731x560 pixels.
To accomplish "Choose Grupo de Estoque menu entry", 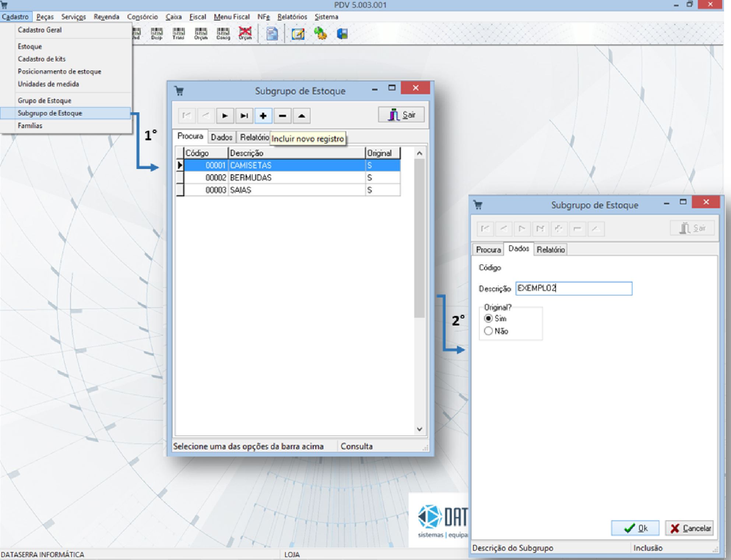I will (45, 101).
